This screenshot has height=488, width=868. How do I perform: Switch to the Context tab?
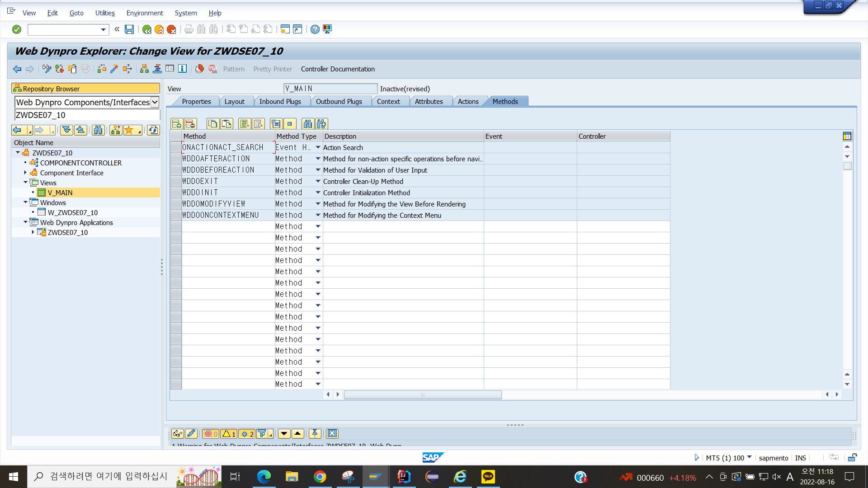388,102
